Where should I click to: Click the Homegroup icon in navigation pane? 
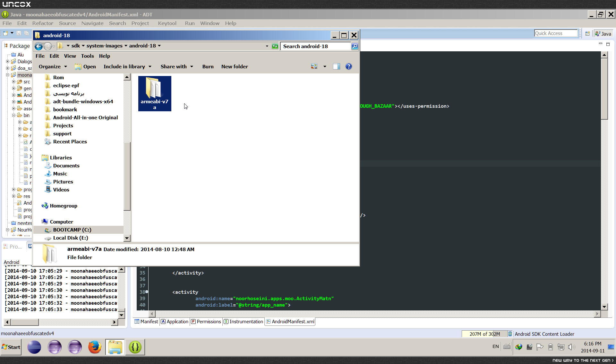pos(45,206)
